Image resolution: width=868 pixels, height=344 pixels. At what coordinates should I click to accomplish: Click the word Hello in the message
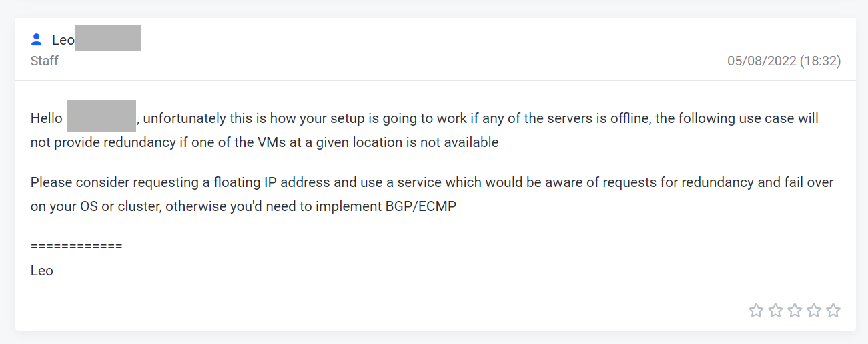point(47,119)
